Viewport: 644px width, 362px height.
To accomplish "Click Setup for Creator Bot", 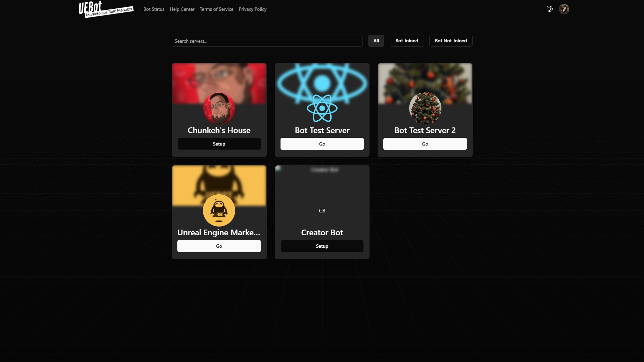I will tap(322, 246).
